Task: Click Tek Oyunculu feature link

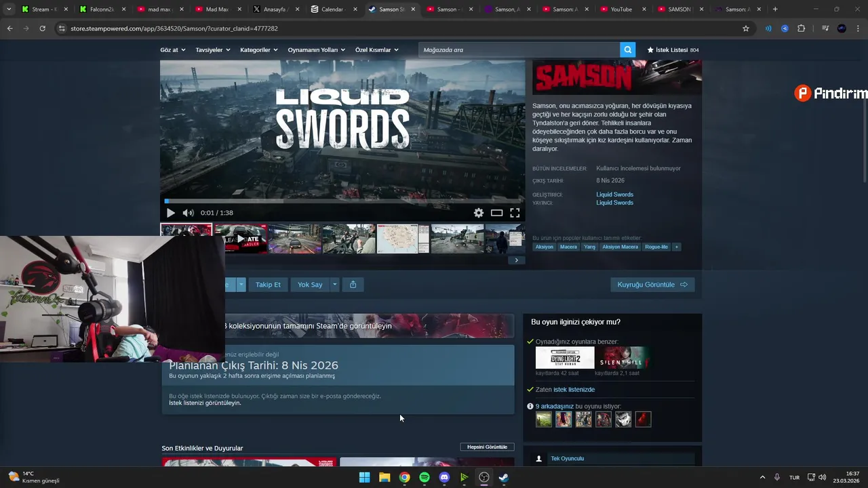Action: coord(567,459)
